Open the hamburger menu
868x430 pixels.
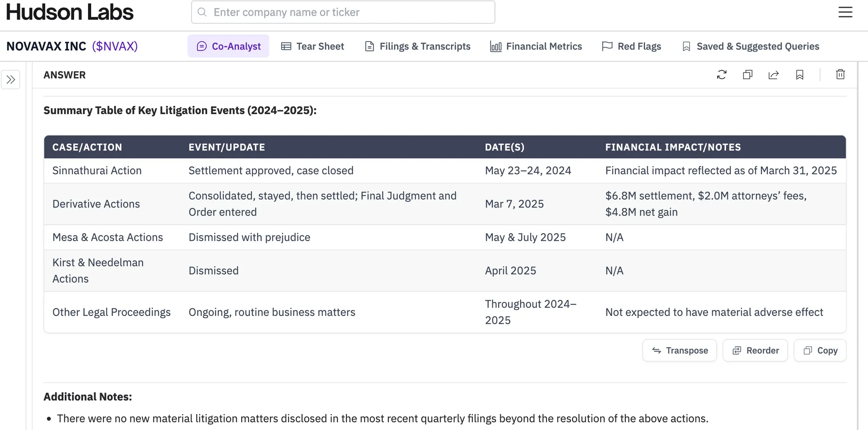pos(845,12)
